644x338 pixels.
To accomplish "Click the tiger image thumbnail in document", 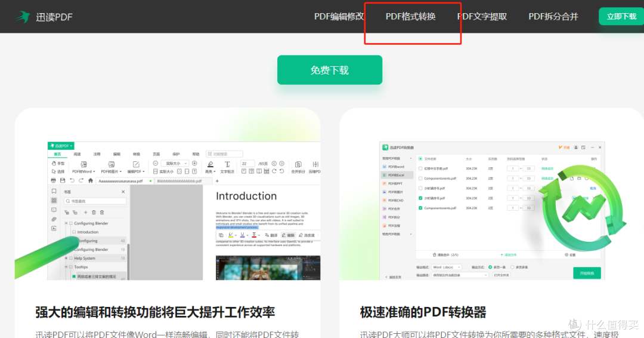I will click(268, 268).
